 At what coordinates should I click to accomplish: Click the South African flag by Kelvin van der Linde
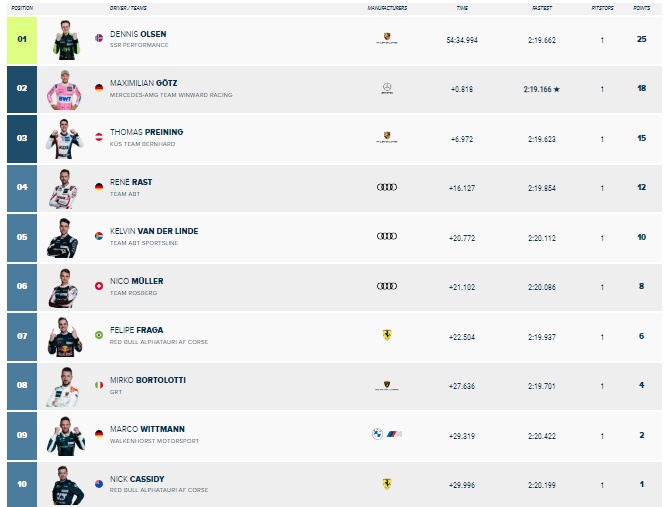tap(99, 236)
